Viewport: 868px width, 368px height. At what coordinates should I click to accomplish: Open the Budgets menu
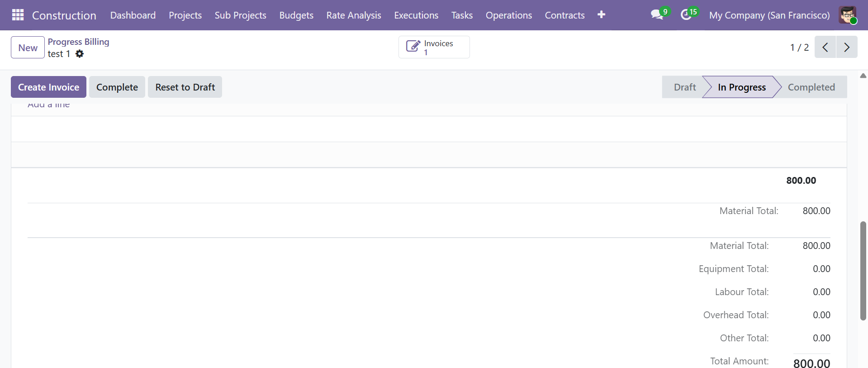pyautogui.click(x=296, y=15)
